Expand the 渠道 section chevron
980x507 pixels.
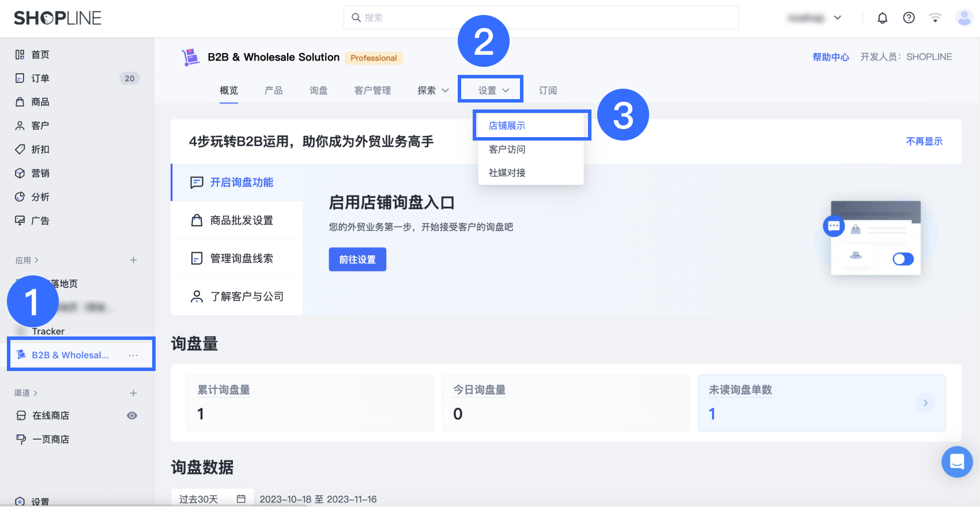pos(36,393)
